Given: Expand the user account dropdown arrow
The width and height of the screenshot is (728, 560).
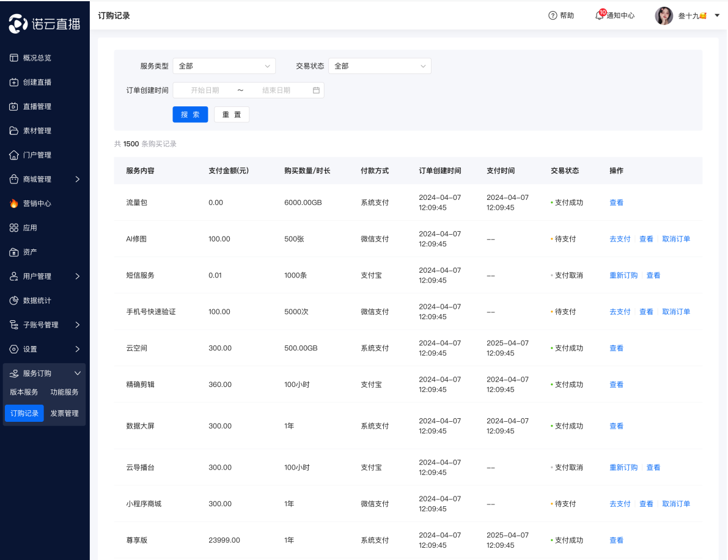Looking at the screenshot, I should (x=717, y=15).
